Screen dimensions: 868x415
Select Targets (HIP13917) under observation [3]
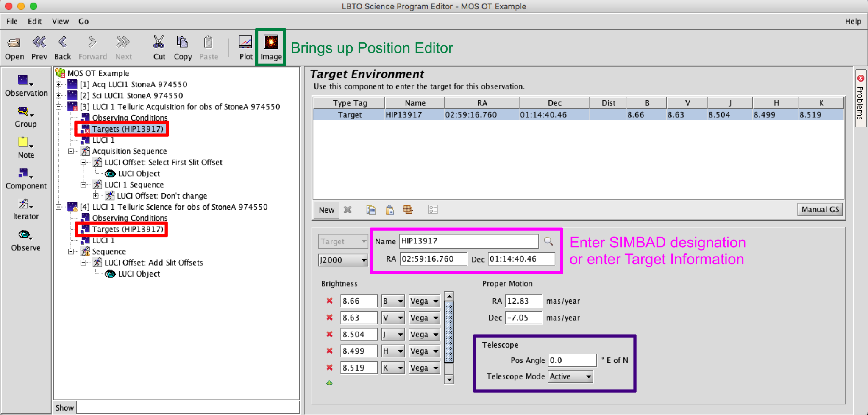coord(128,129)
